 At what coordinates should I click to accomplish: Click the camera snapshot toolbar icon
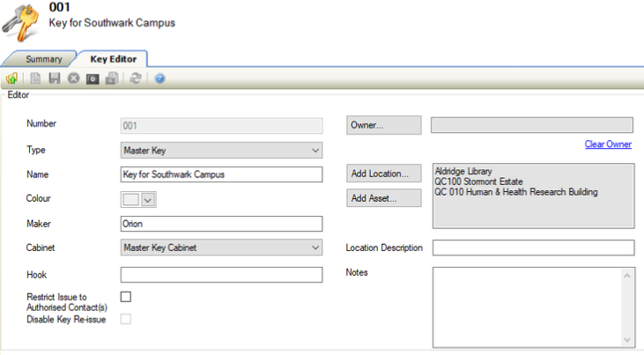pos(93,78)
